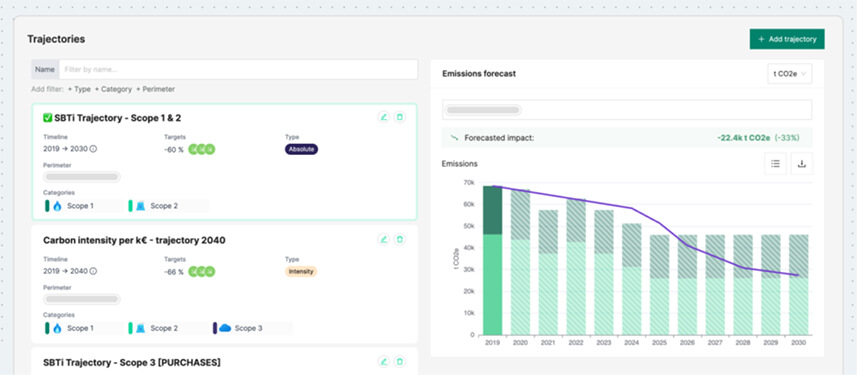Viewport: 857px width, 375px height.
Task: Edit the SBTi Trajectory Scope 1 & 2
Action: coord(384,117)
